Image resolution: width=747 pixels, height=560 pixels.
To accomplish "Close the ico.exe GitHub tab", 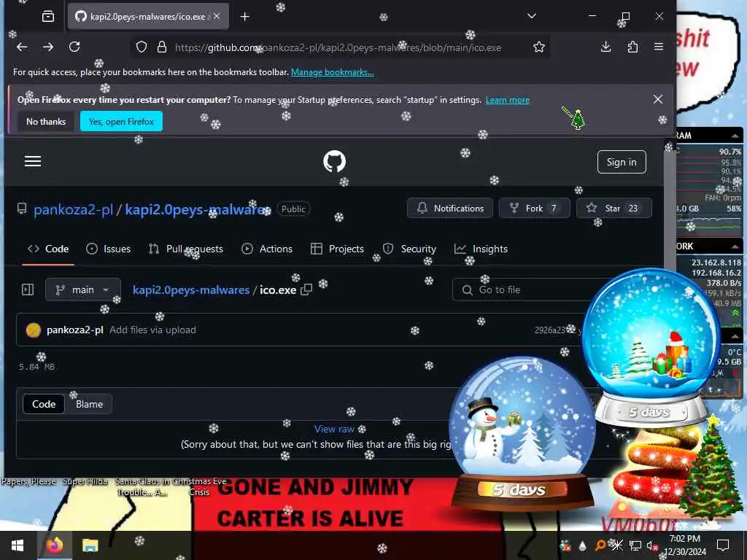I will click(217, 16).
